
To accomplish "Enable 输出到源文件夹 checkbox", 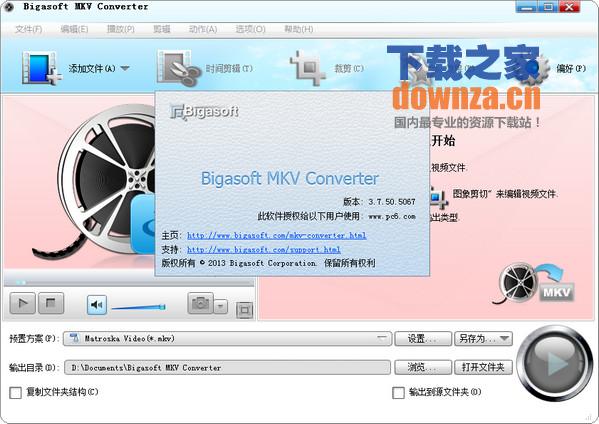I will [x=398, y=392].
